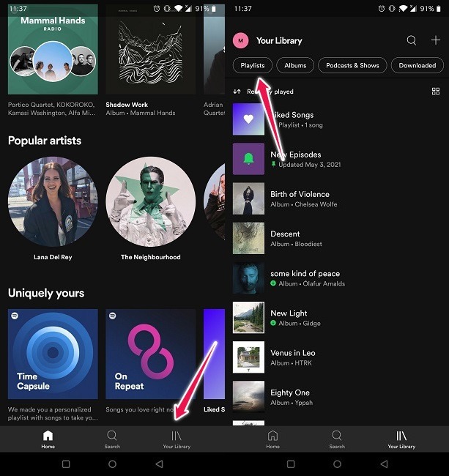The image size is (449, 476).
Task: Tap Android home circle on left screen
Action: coord(112,464)
